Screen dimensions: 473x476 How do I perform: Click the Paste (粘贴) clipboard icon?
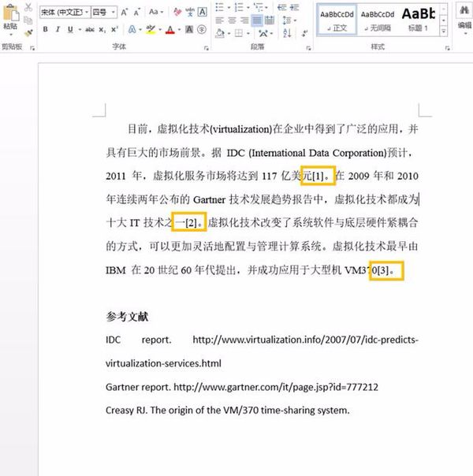pos(10,13)
